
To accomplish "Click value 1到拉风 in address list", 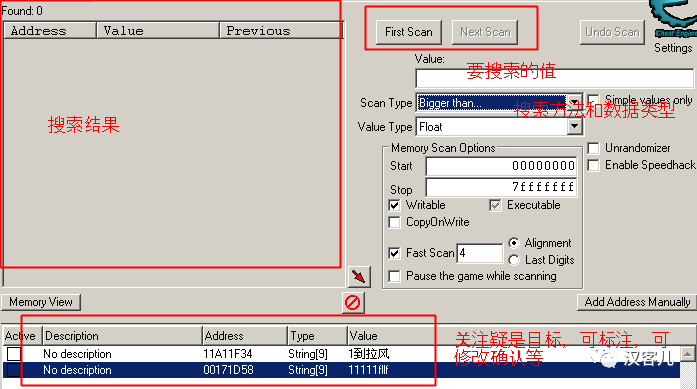I will pyautogui.click(x=369, y=354).
